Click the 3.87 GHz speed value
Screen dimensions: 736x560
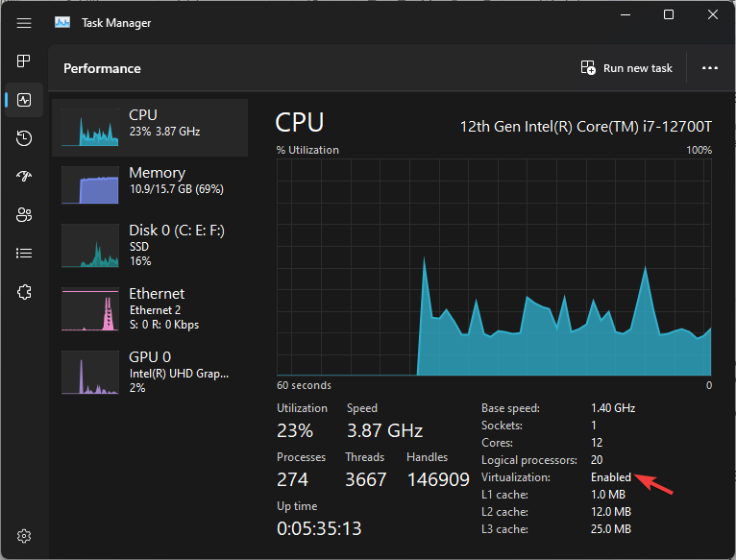385,430
